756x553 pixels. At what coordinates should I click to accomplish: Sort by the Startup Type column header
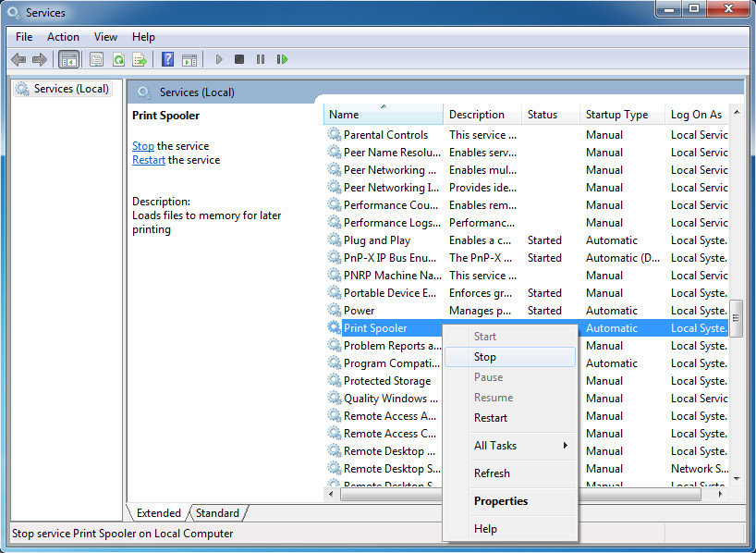[x=616, y=115]
